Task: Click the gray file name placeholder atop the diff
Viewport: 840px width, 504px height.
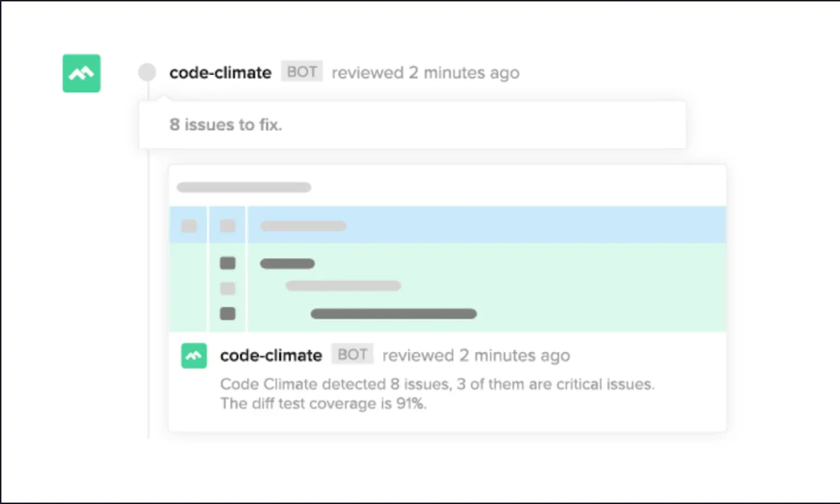Action: coord(244,187)
